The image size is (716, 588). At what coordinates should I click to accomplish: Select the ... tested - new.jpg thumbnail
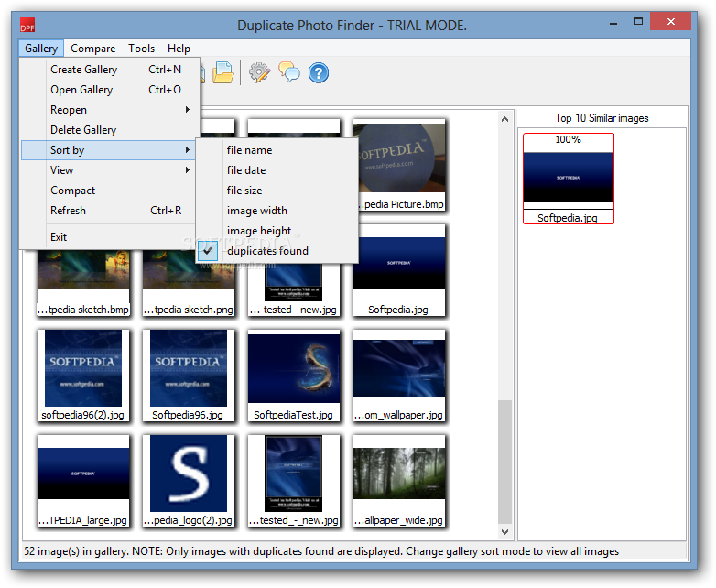(294, 290)
